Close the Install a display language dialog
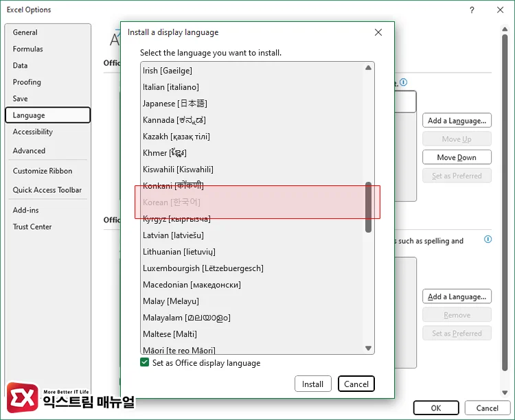This screenshot has height=420, width=515. (x=378, y=32)
